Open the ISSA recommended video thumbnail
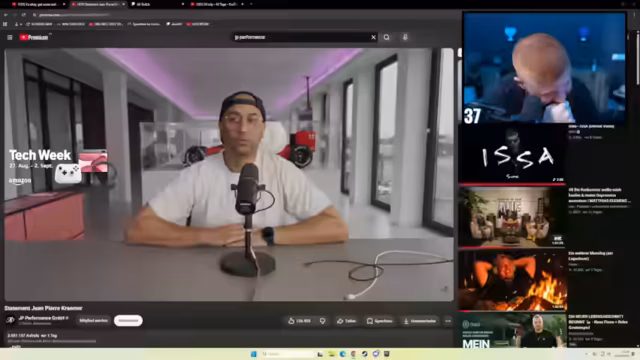 coord(512,154)
